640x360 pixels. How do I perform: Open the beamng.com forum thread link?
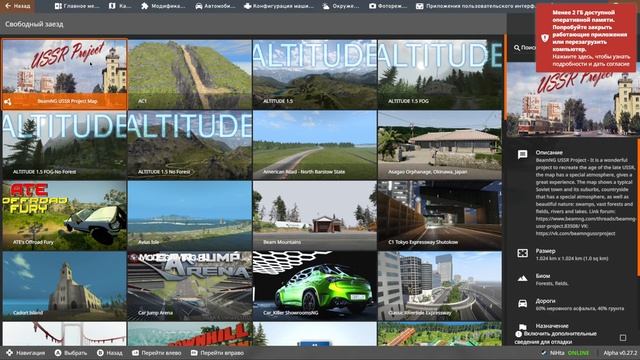(x=585, y=223)
